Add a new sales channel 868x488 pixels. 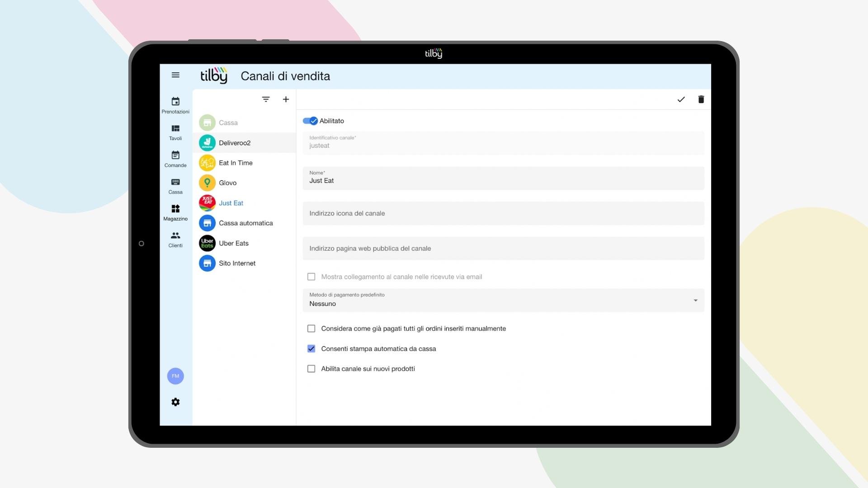coord(286,99)
